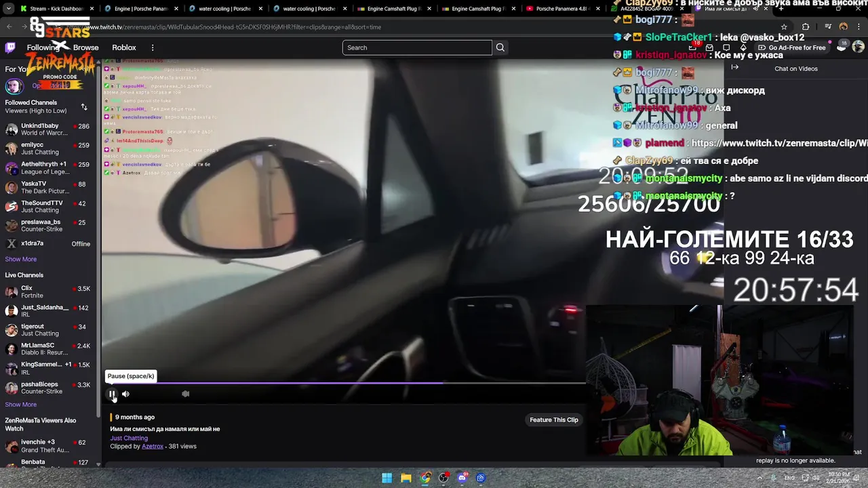Open the more options three-dot menu beside Roblox
Image resolution: width=868 pixels, height=488 pixels.
pyautogui.click(x=153, y=47)
